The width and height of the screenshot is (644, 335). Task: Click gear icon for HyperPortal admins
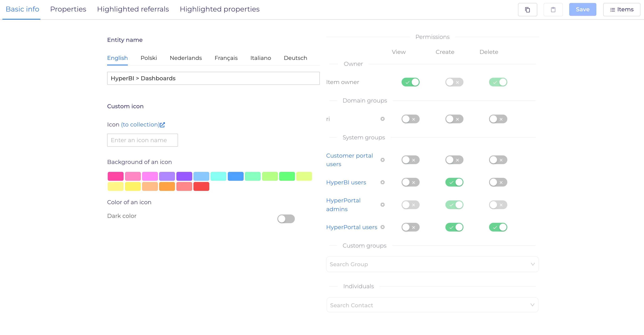[383, 205]
